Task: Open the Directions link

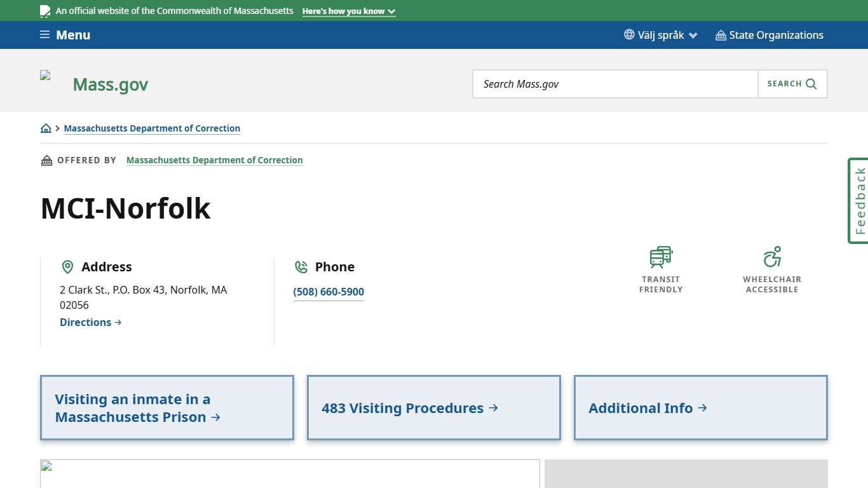Action: click(90, 322)
